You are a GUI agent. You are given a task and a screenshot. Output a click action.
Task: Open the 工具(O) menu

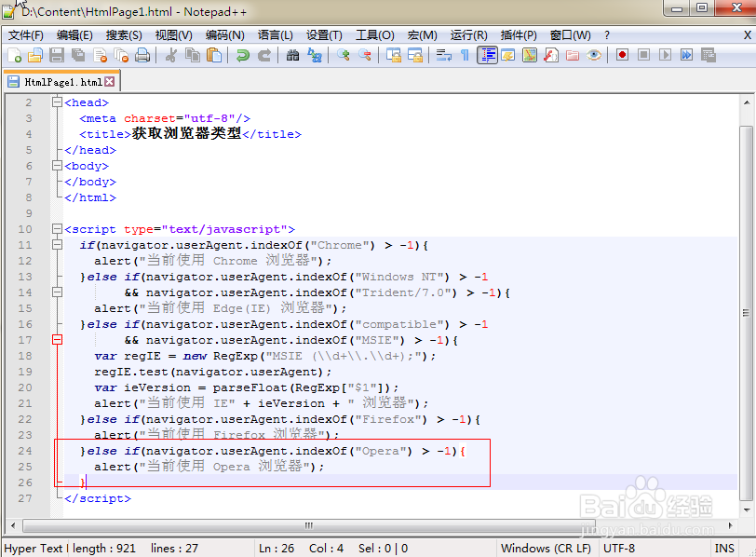[x=374, y=35]
